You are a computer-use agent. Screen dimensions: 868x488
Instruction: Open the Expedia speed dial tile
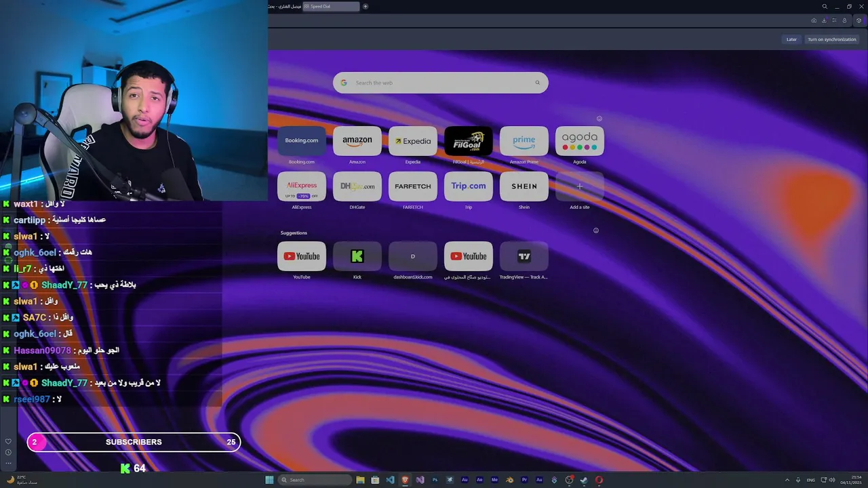tap(413, 140)
